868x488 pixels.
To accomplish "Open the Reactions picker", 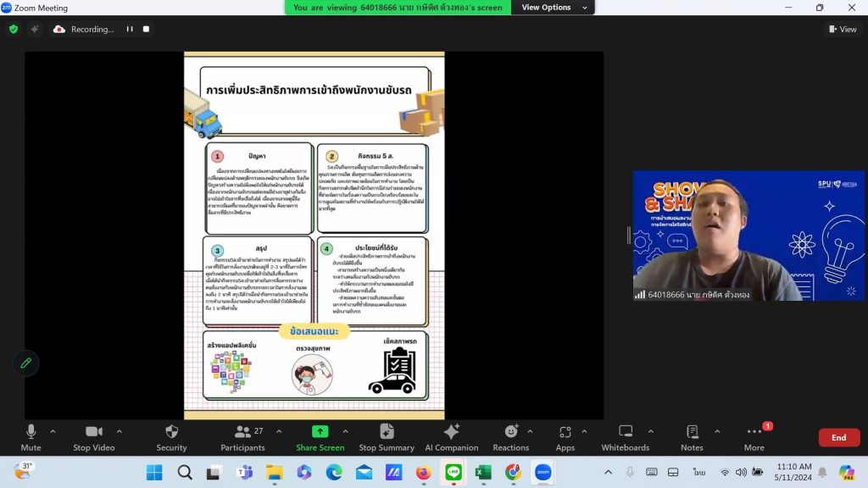I will point(511,438).
